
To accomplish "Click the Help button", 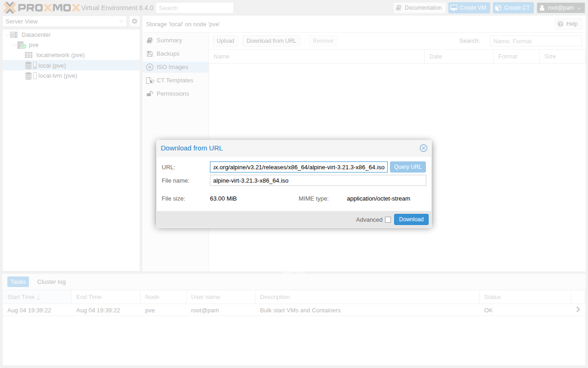I will click(x=568, y=24).
